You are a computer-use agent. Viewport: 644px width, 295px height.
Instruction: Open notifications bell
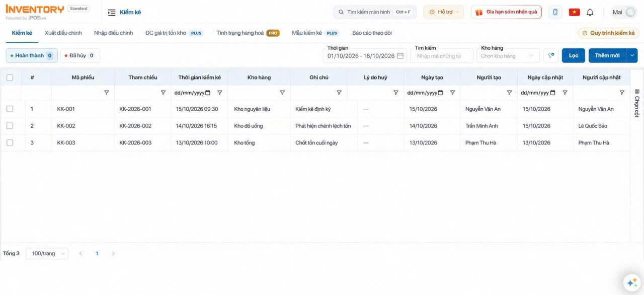(x=590, y=12)
